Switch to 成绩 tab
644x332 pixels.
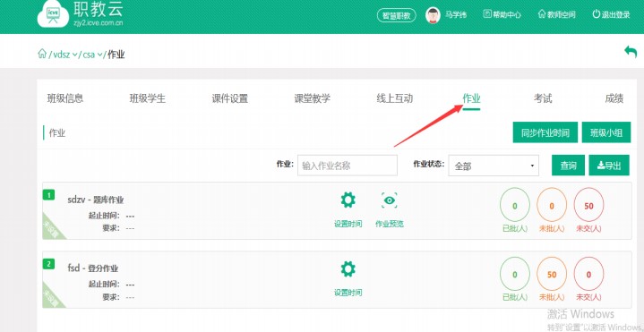coord(614,98)
